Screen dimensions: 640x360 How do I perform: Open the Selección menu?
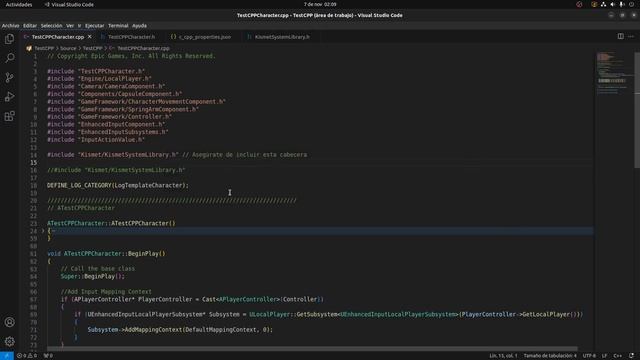pos(51,26)
